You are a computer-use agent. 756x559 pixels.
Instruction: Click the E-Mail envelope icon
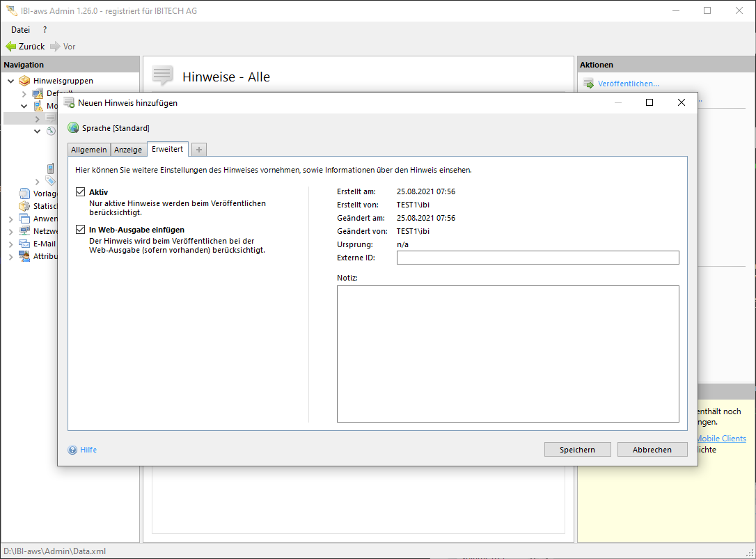coord(24,244)
